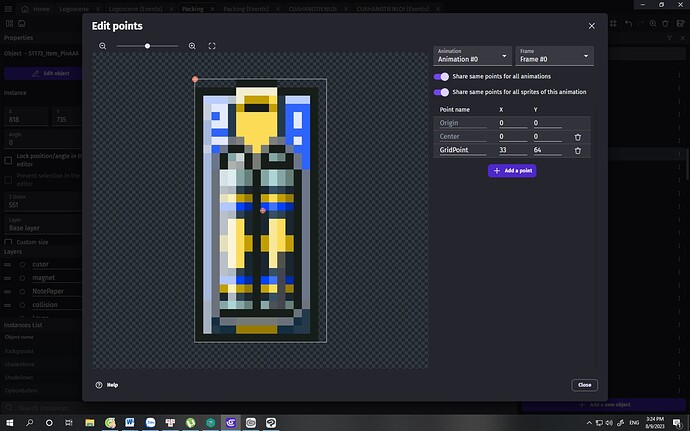Click the Center point Y value
This screenshot has width=690, height=431.
point(547,136)
